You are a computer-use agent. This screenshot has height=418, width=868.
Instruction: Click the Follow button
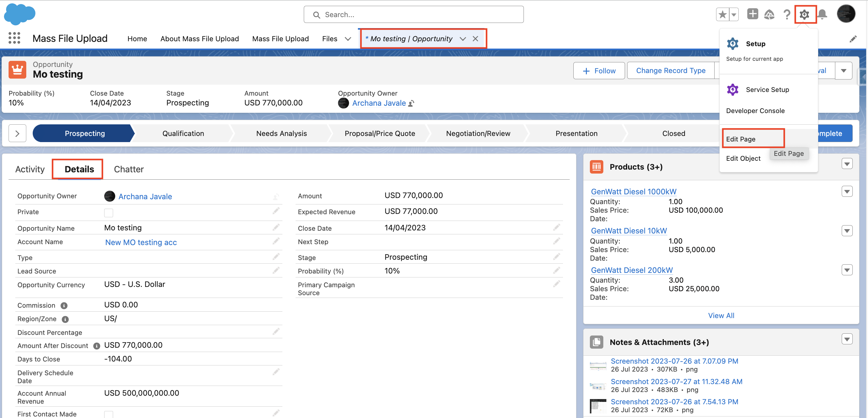point(599,71)
